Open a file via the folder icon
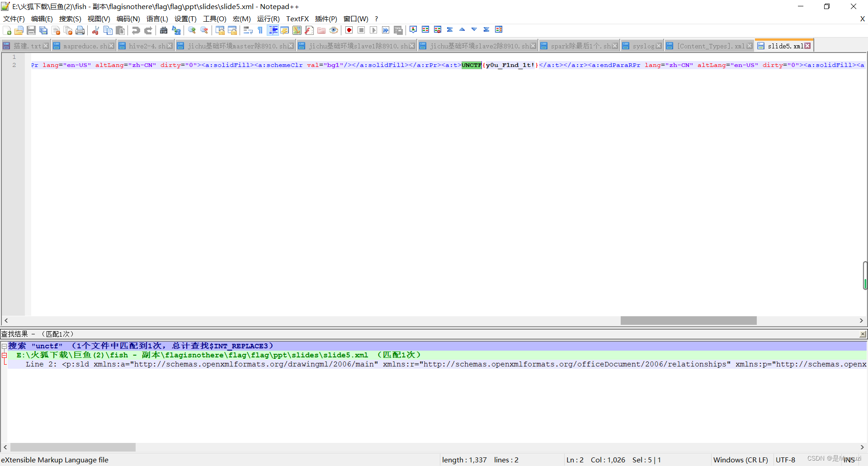The height and width of the screenshot is (466, 868). [x=19, y=30]
